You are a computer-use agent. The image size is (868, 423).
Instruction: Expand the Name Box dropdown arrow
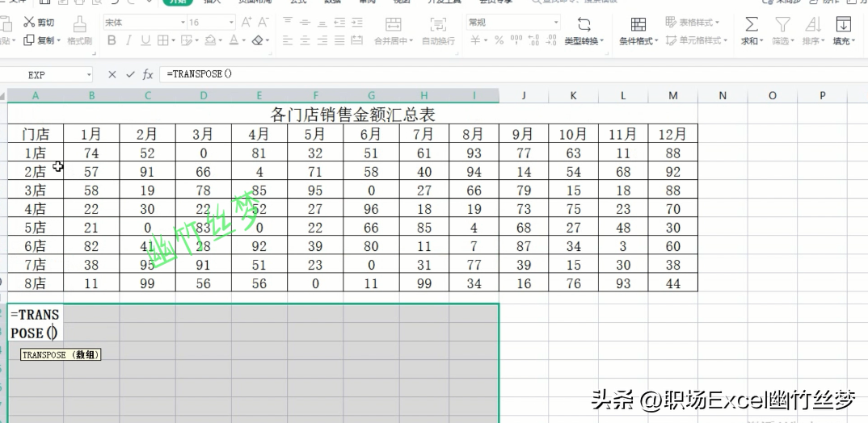click(x=89, y=74)
